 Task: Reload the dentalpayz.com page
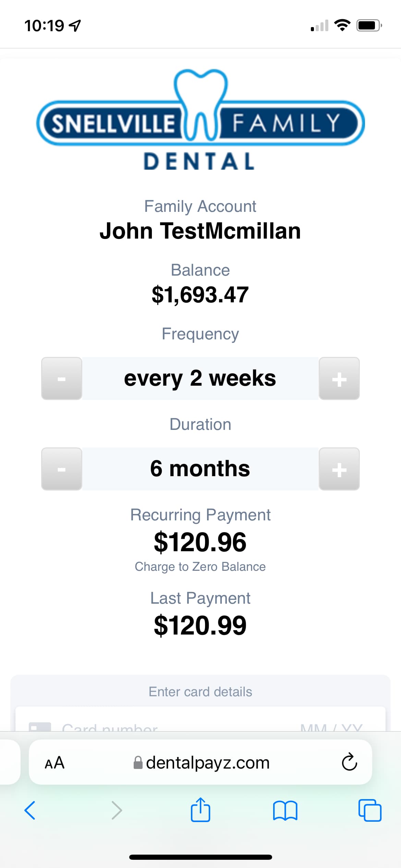(x=349, y=762)
